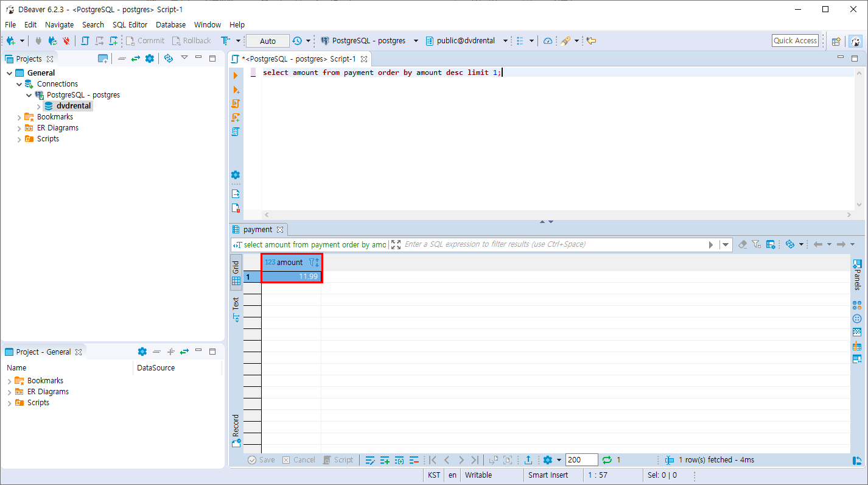Click the Link with editor icon in Projects
Image resolution: width=868 pixels, height=485 pixels.
click(136, 58)
